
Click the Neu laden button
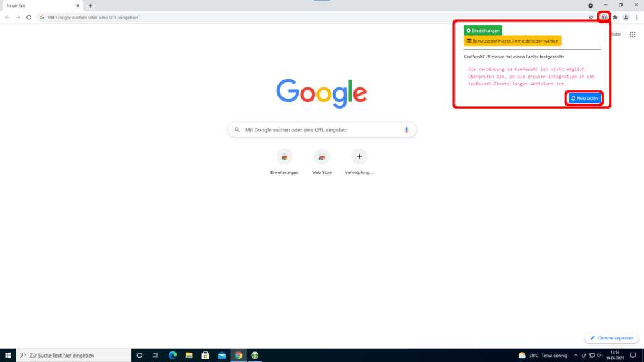click(584, 99)
